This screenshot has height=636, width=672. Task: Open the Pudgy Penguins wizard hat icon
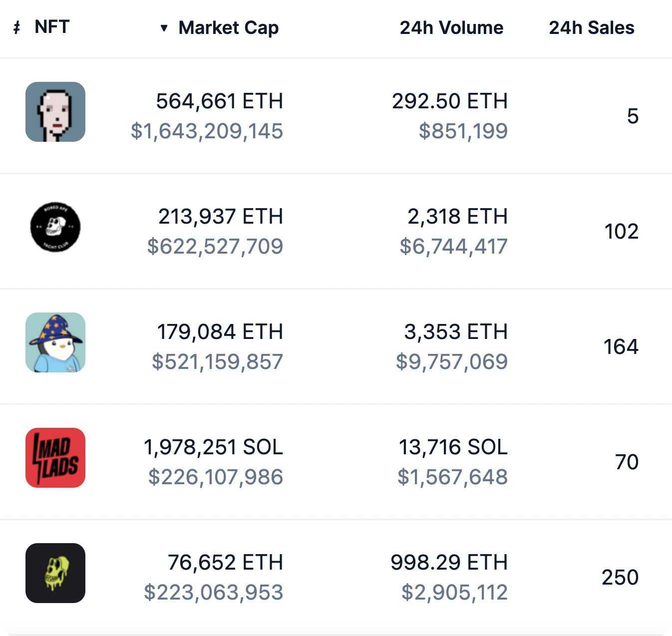click(55, 342)
